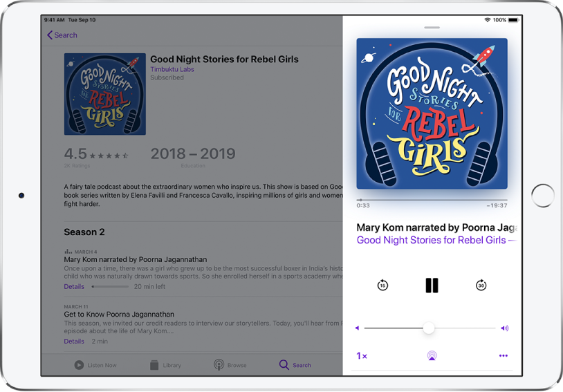
Task: Tap the 20 min left label
Action: (x=149, y=286)
